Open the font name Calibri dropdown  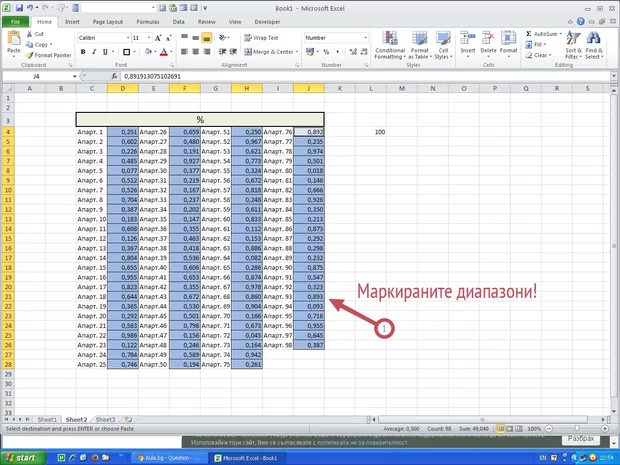pos(128,38)
